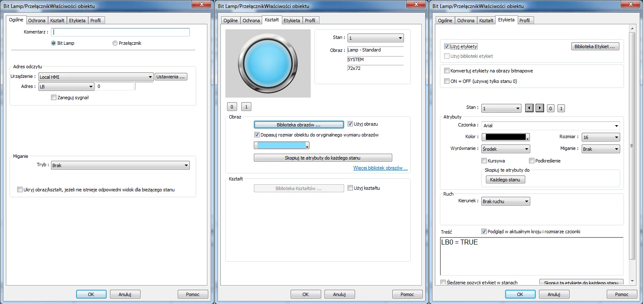The width and height of the screenshot is (644, 304).
Task: Click into the Komentarz text field
Action: (x=120, y=32)
